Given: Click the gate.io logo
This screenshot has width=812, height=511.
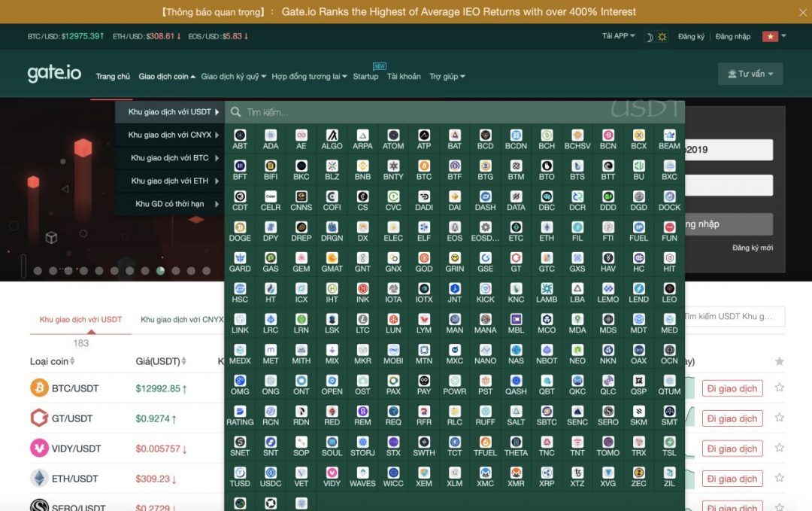Looking at the screenshot, I should pyautogui.click(x=54, y=73).
